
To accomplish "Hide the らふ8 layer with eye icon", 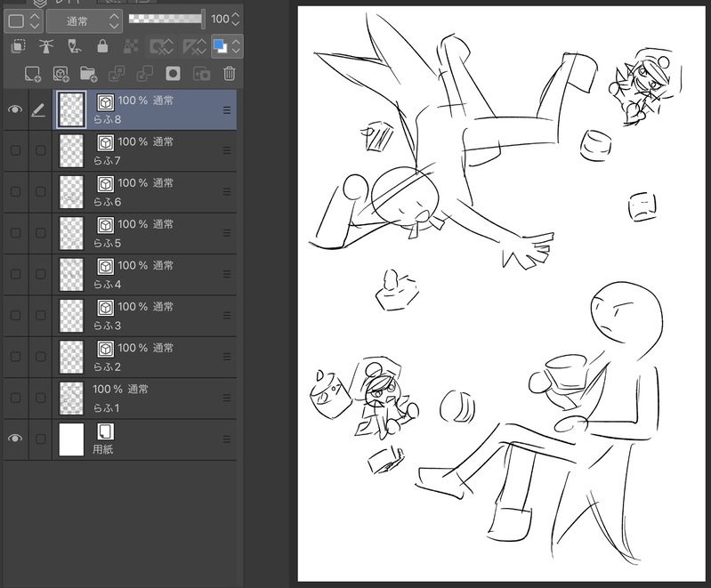I will [x=15, y=109].
